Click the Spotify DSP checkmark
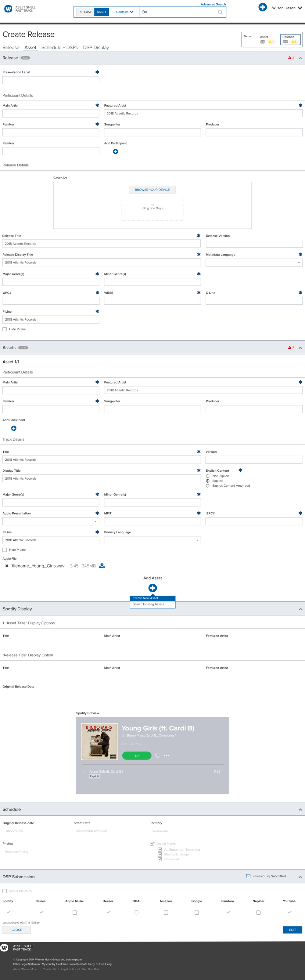This screenshot has height=980, width=305. pos(8,912)
